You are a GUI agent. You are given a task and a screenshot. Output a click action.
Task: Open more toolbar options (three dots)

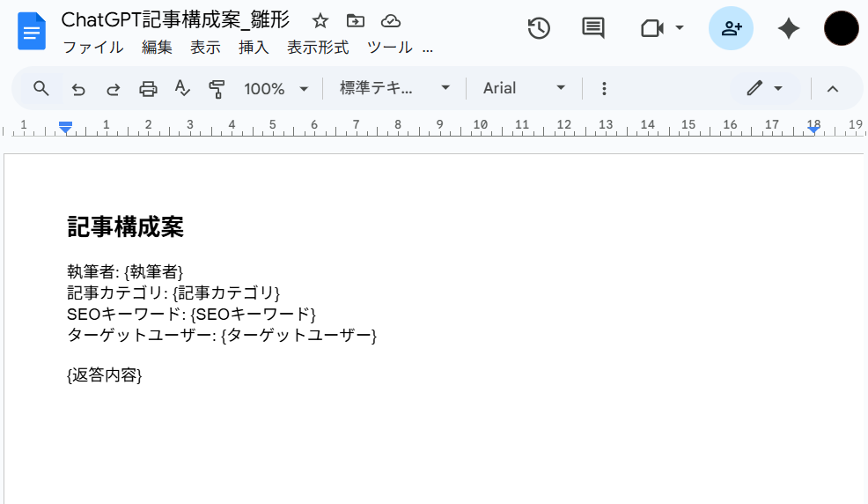coord(604,89)
